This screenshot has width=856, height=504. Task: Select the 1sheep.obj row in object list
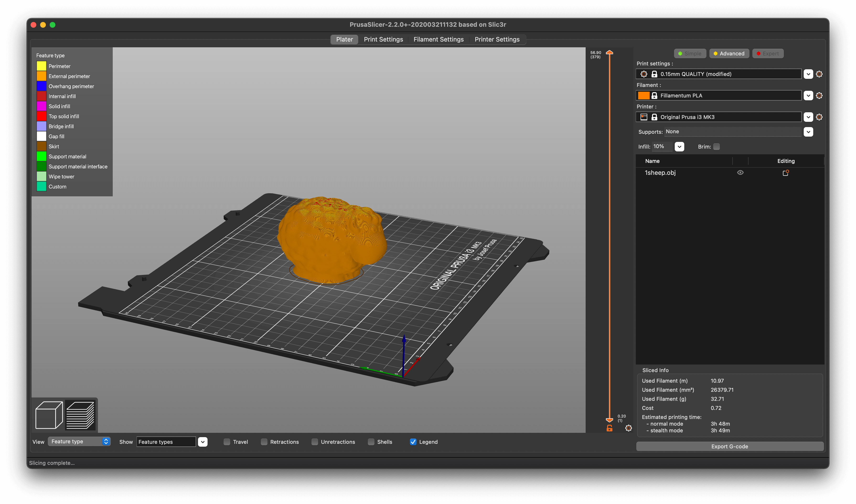pos(729,172)
